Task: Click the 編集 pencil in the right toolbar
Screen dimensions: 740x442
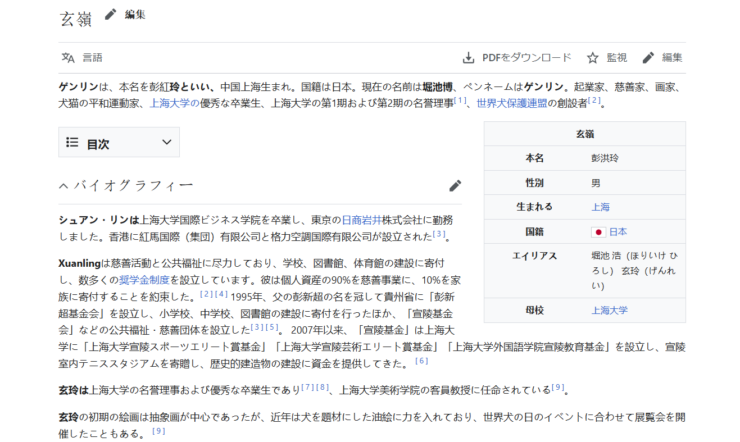Action: pos(662,58)
